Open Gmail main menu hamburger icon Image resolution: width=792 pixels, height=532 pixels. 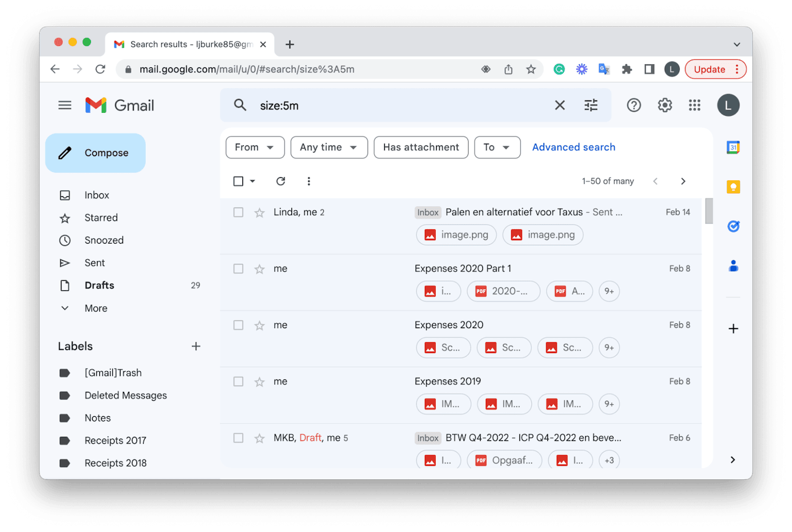[64, 105]
